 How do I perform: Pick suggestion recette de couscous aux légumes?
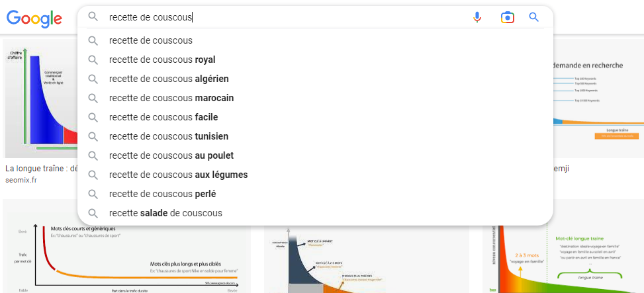click(315, 175)
